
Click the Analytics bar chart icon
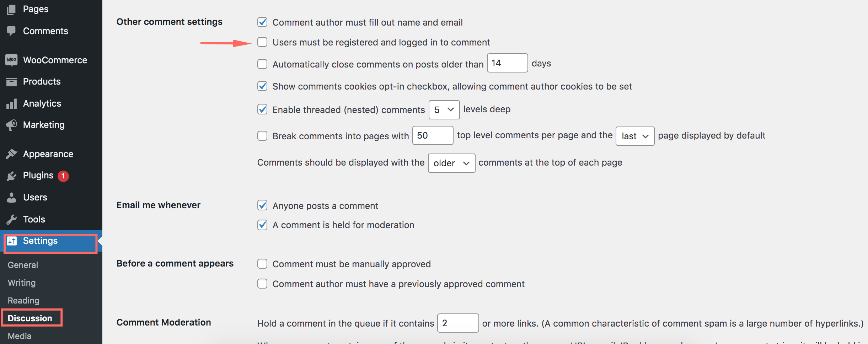coord(11,104)
